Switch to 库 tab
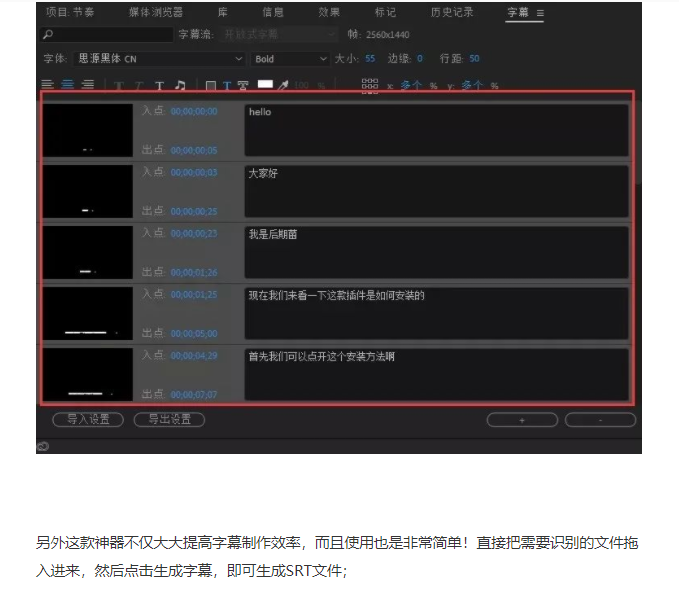The width and height of the screenshot is (679, 602). [x=223, y=12]
